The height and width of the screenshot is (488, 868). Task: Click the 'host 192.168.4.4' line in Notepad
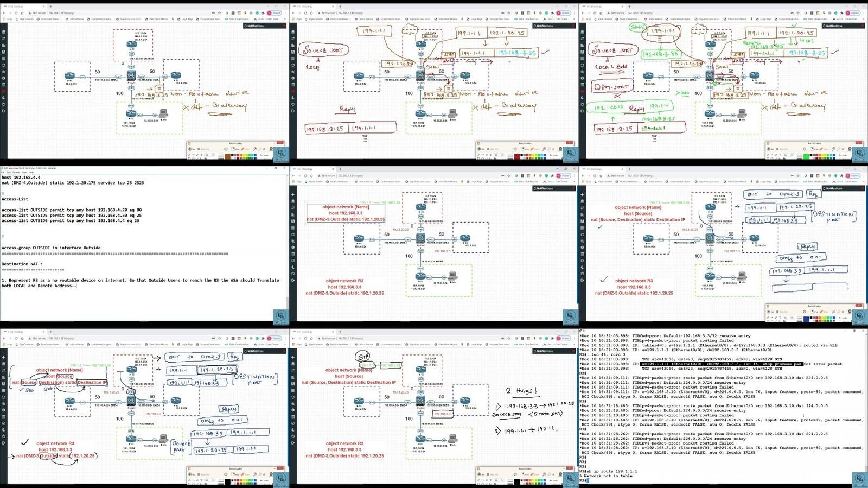(21, 178)
